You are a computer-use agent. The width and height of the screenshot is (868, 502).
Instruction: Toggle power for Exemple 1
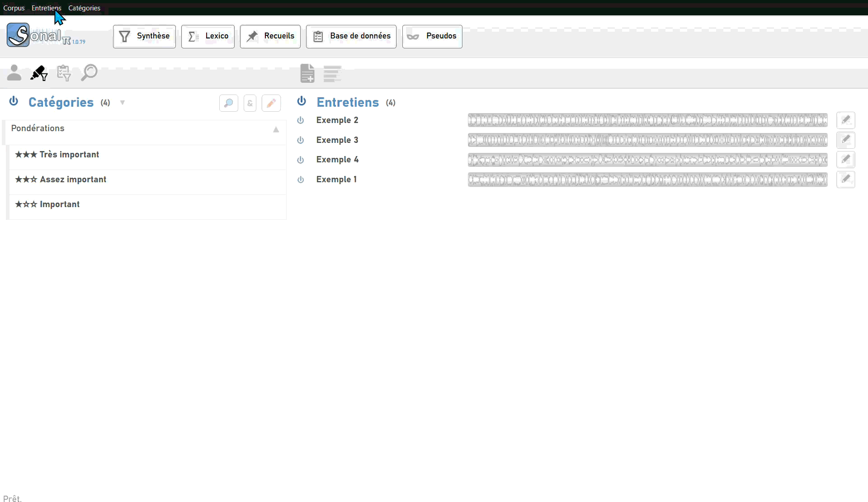pyautogui.click(x=300, y=180)
